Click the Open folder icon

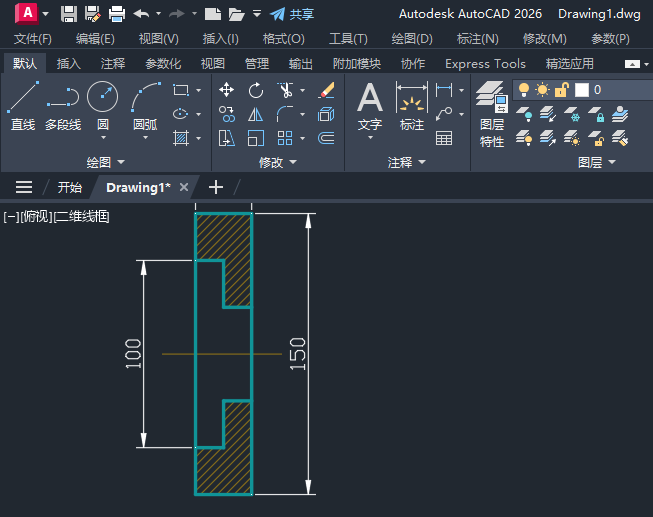237,14
